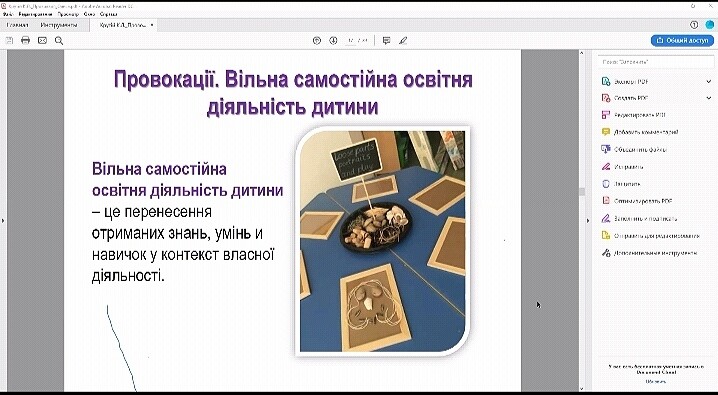Print the document with the printer icon
The width and height of the screenshot is (718, 395).
tap(26, 40)
